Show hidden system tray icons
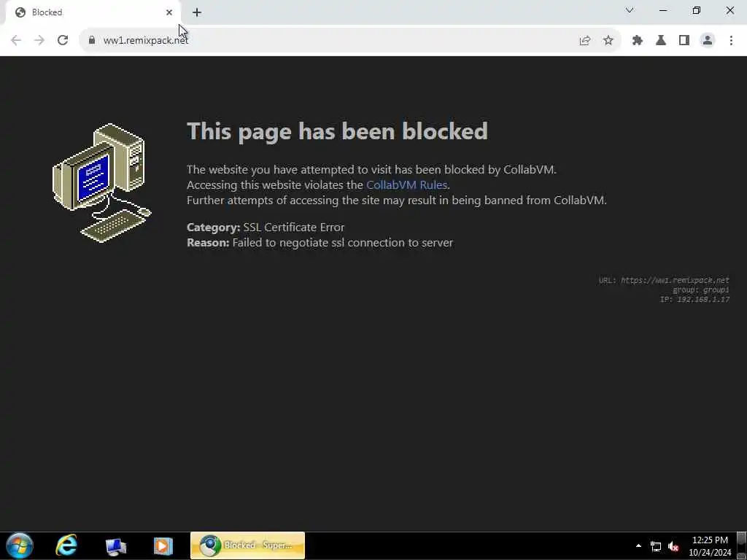747x560 pixels. click(638, 545)
